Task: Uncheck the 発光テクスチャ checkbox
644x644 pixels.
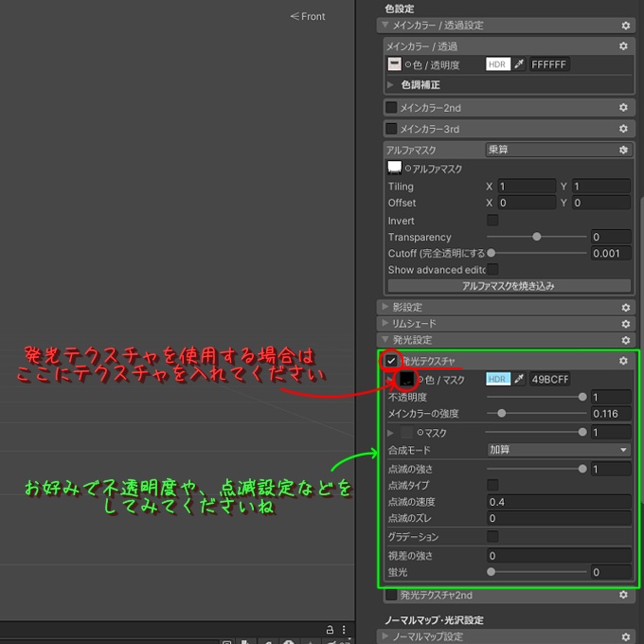Action: (391, 361)
